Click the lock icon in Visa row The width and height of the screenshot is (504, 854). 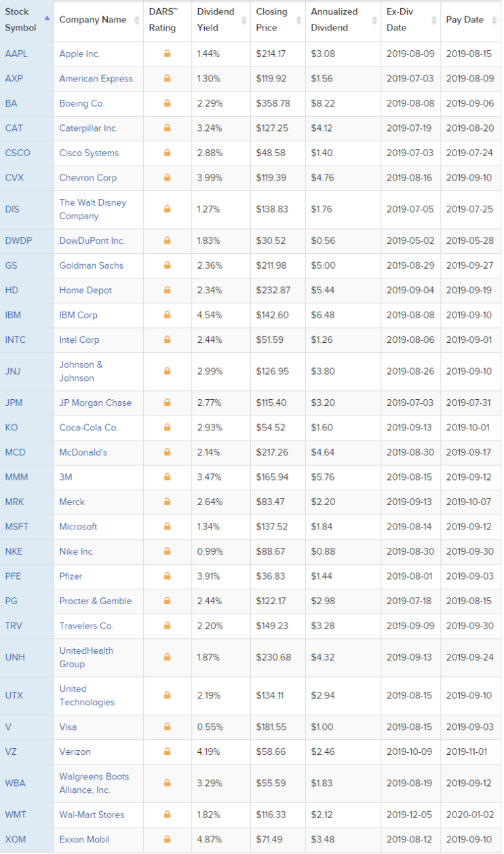168,727
